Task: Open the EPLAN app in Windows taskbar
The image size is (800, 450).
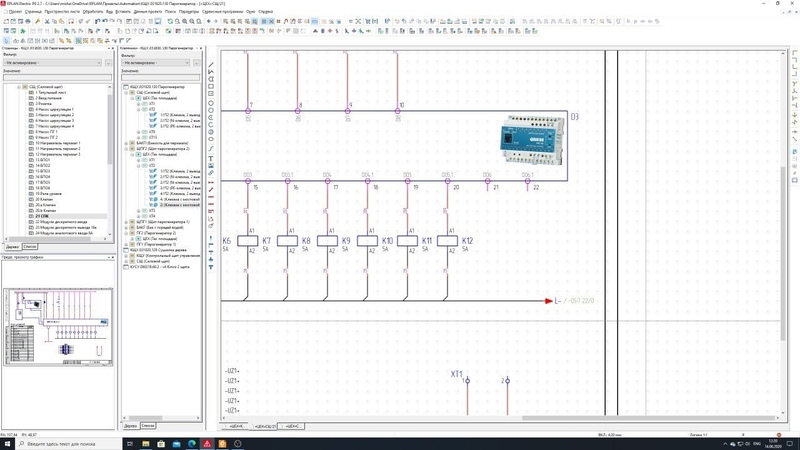Action: [x=207, y=444]
